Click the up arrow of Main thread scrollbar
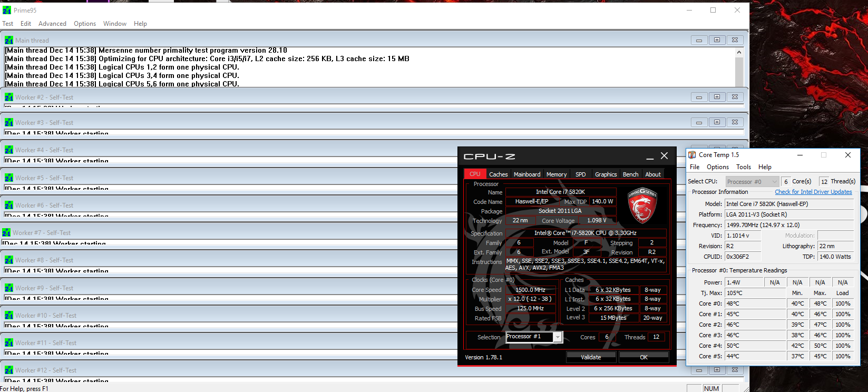The width and height of the screenshot is (868, 392). (x=739, y=52)
